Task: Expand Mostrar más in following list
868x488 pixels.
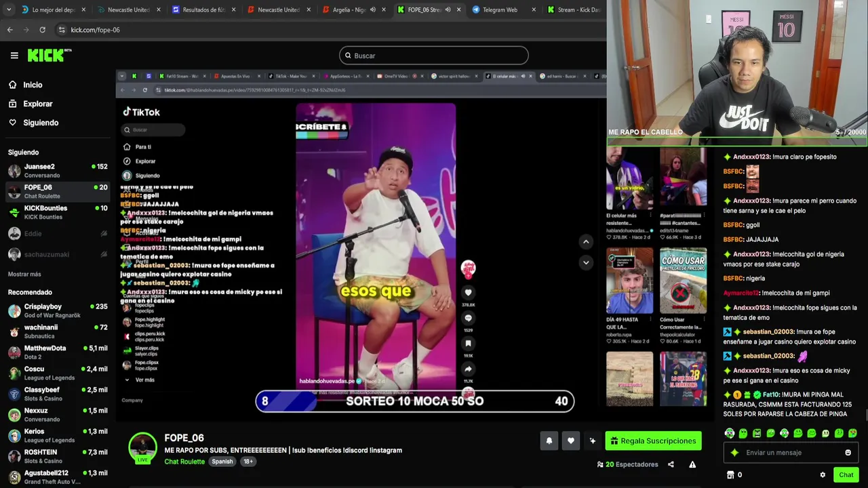Action: 24,274
